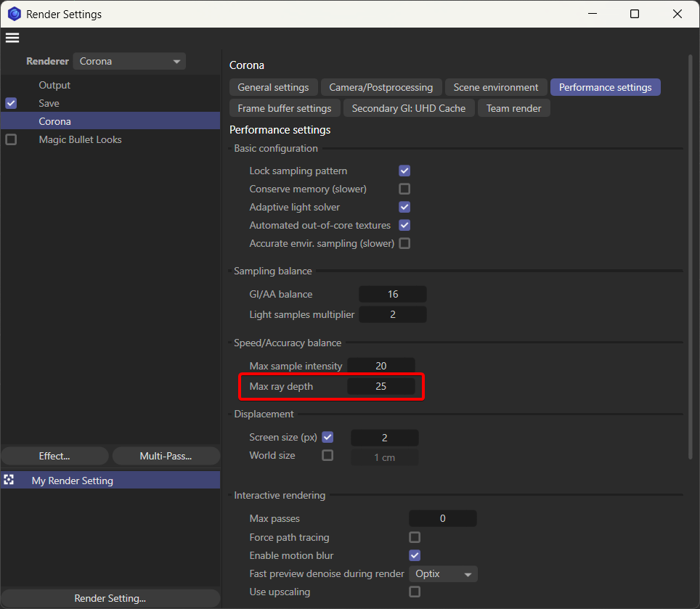
Task: Click World size 1 cm field
Action: pos(384,457)
